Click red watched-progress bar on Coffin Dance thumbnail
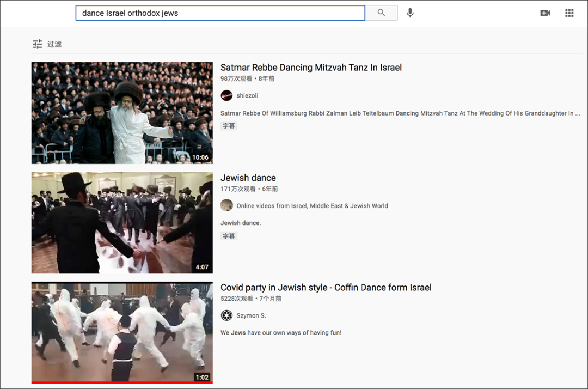This screenshot has width=588, height=389. click(122, 382)
